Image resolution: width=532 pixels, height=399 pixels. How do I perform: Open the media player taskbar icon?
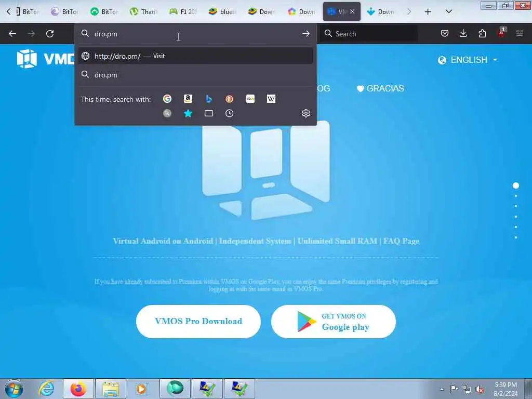[142, 389]
